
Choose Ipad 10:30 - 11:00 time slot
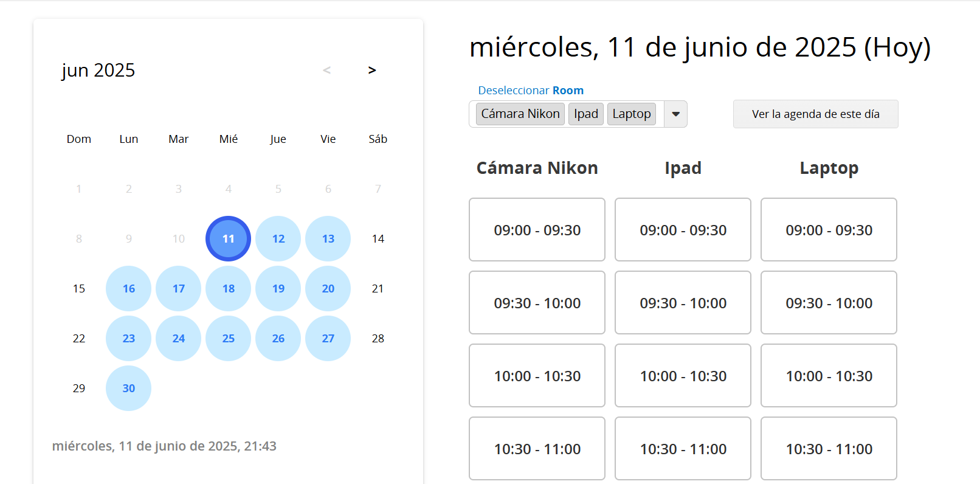point(683,449)
